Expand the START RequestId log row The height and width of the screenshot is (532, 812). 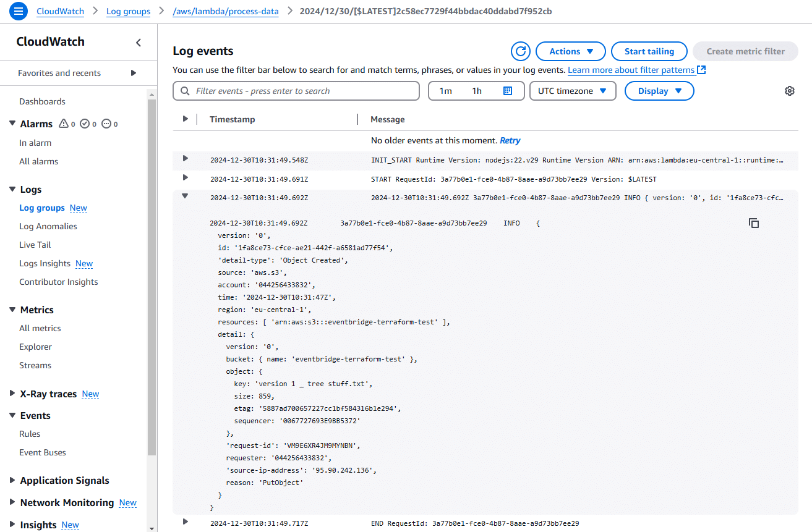[185, 177]
